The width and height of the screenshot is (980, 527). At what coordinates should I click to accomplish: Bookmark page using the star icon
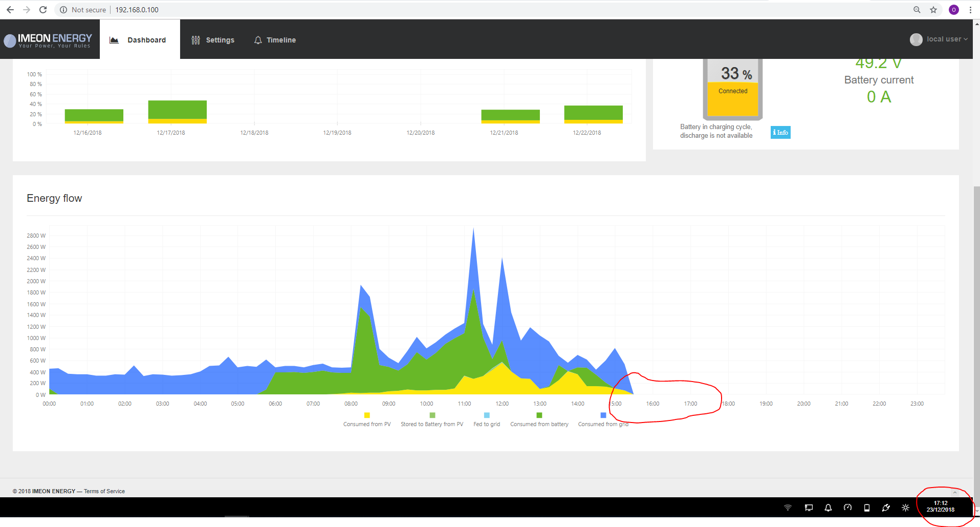[933, 10]
